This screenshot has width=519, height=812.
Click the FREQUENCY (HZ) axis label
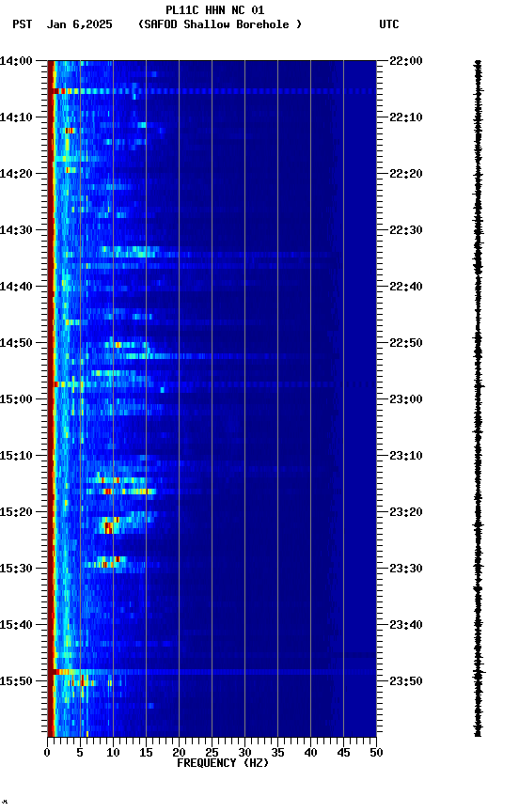tap(223, 763)
